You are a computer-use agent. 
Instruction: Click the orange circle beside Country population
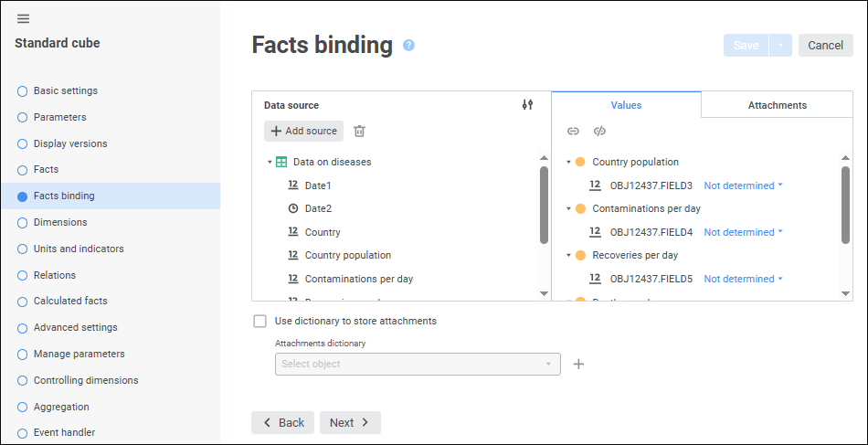(580, 162)
